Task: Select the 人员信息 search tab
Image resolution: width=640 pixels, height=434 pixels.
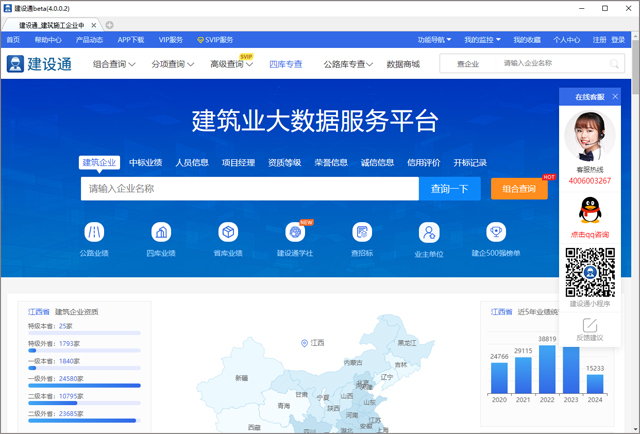Action: click(x=192, y=162)
